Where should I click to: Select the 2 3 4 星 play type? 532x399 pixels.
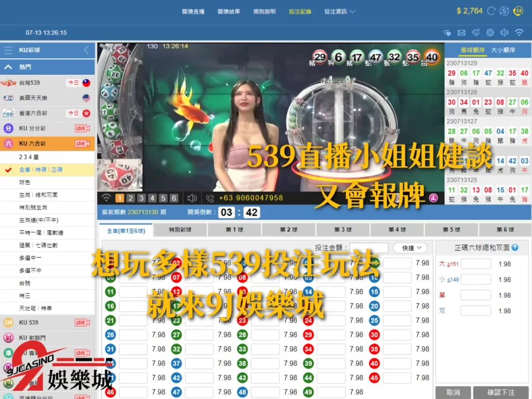pyautogui.click(x=47, y=157)
